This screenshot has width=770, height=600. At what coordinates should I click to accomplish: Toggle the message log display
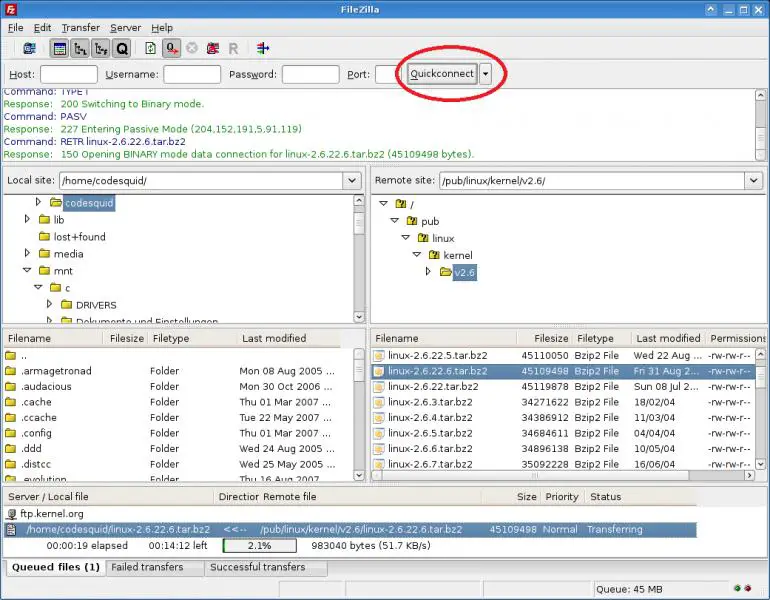tap(59, 49)
